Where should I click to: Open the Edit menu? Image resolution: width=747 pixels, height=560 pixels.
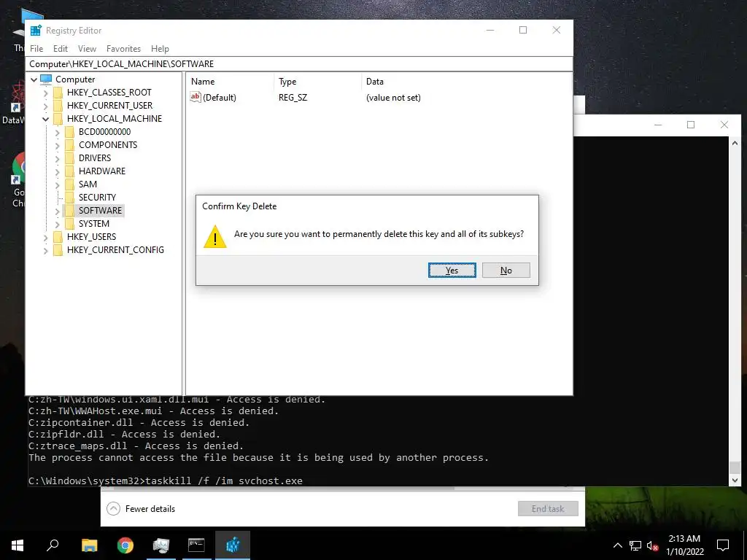pyautogui.click(x=61, y=49)
